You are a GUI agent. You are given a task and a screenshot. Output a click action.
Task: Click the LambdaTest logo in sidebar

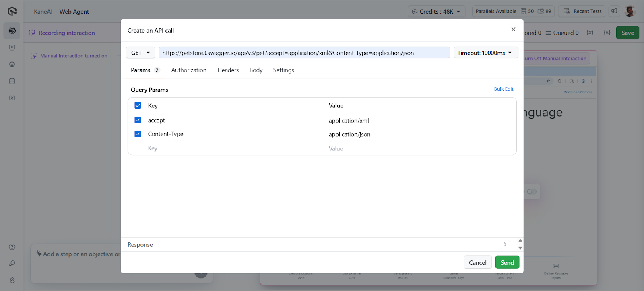(x=12, y=11)
